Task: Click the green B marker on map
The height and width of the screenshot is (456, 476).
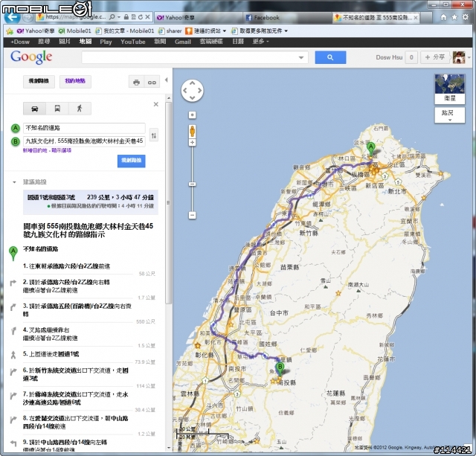Action: [280, 370]
